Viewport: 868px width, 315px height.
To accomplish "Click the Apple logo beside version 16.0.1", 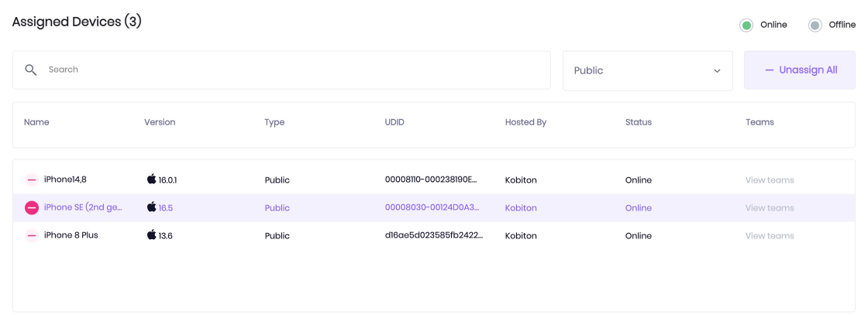I will (152, 179).
